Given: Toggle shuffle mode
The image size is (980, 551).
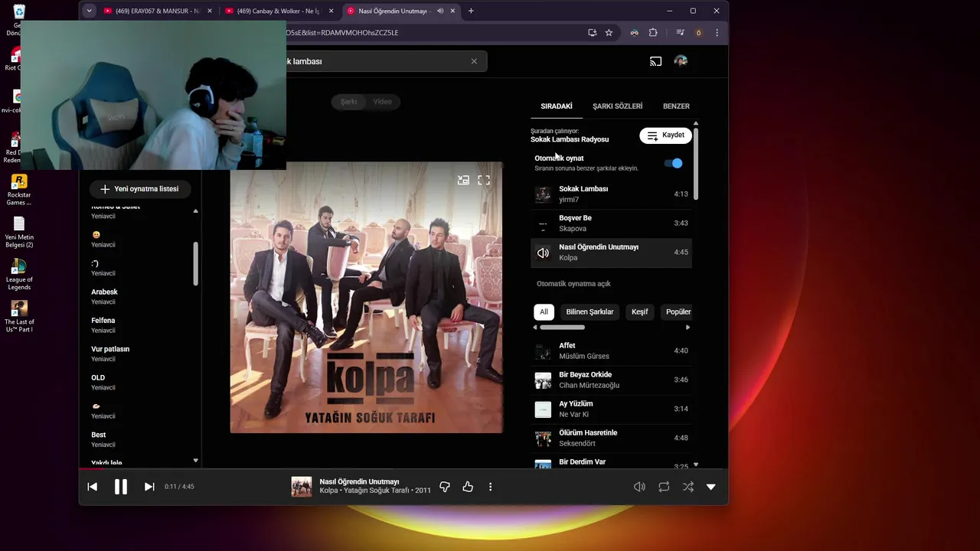Looking at the screenshot, I should [688, 487].
